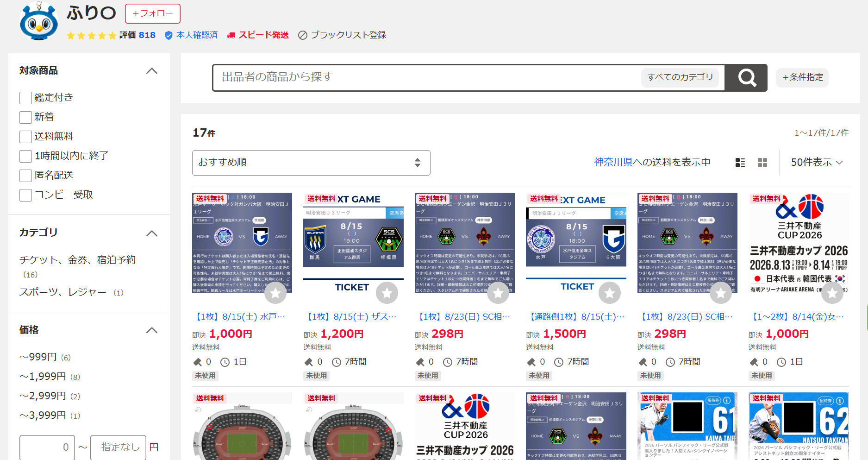868x460 pixels.
Task: Enable the 送料無料 filter checkbox
Action: click(x=25, y=137)
